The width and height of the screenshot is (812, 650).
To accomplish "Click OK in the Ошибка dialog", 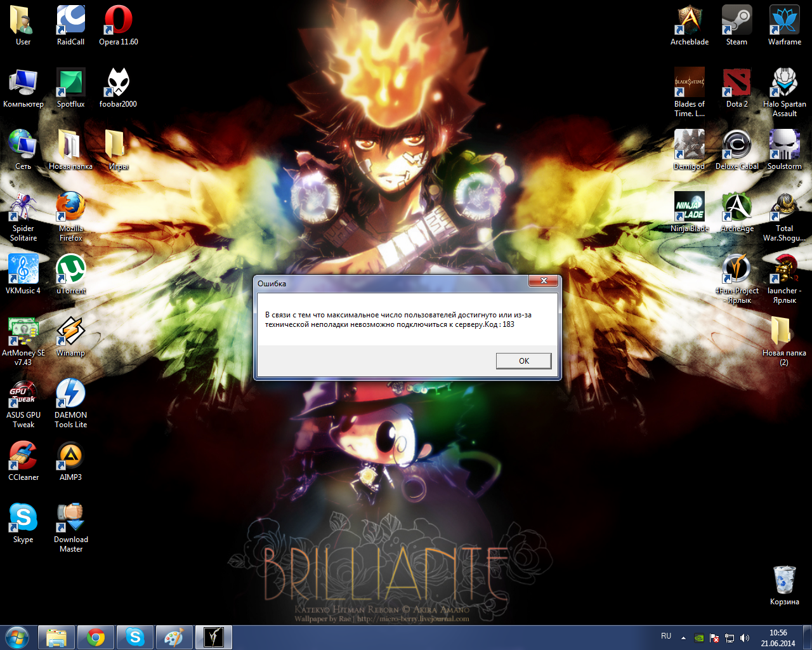I will pyautogui.click(x=523, y=361).
